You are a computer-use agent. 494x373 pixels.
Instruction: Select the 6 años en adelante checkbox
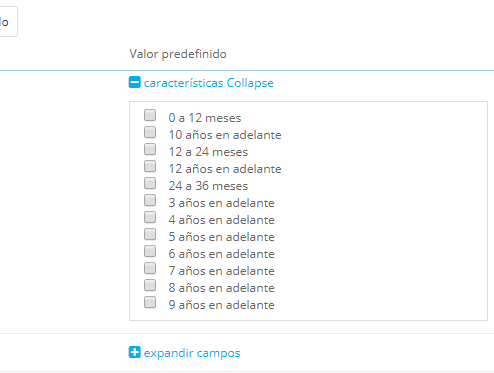(150, 251)
